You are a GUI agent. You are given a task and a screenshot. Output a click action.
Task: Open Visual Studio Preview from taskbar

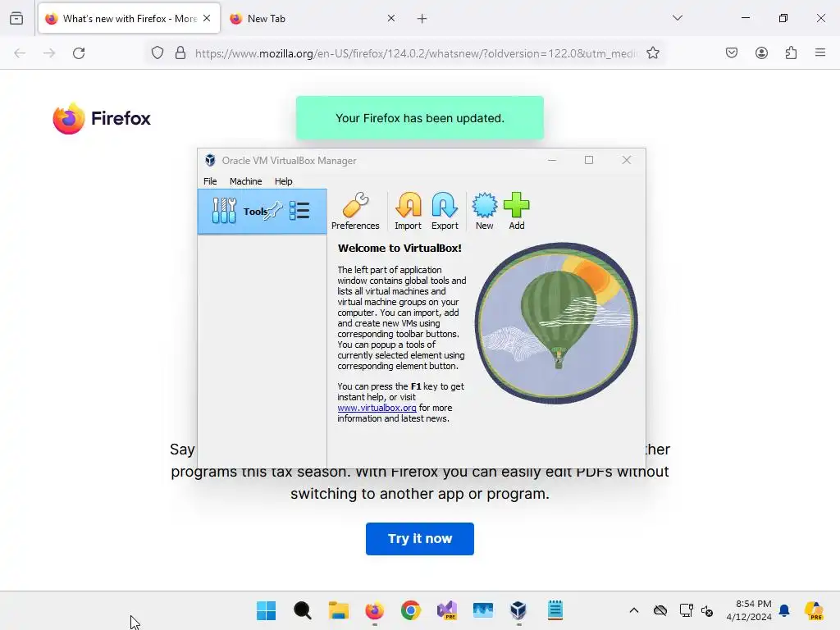447,610
